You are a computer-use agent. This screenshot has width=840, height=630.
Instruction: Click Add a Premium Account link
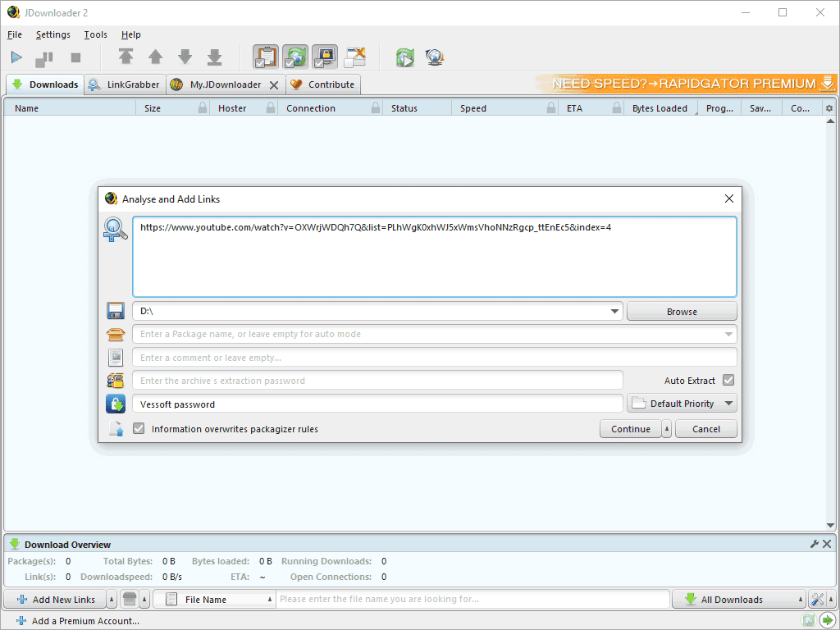click(78, 621)
